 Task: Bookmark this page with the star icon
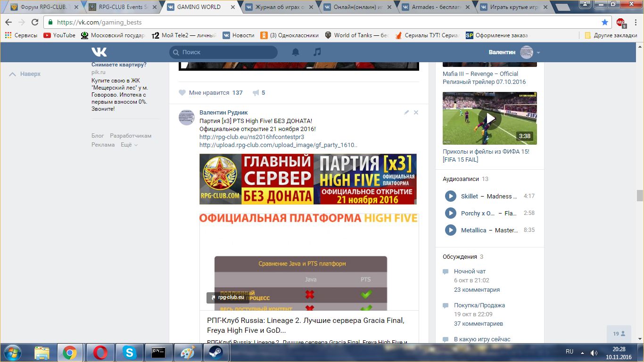(605, 22)
